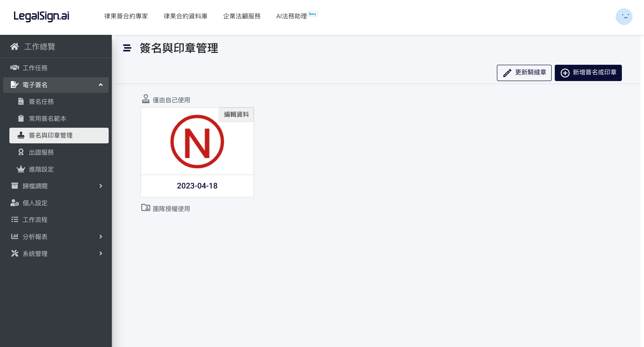The image size is (644, 347).
Task: Open 簽名任務 sub-item
Action: (x=41, y=102)
